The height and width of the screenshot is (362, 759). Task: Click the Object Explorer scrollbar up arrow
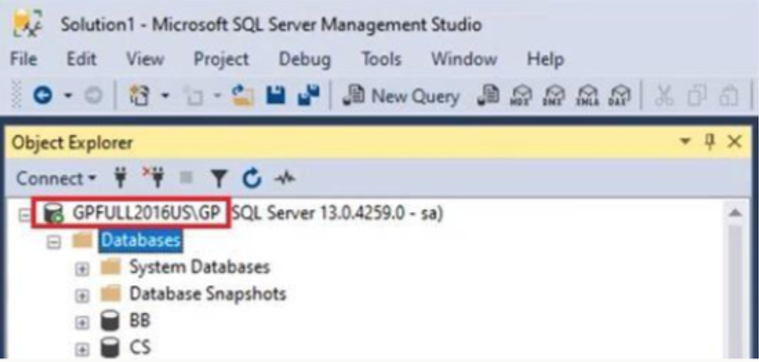735,213
